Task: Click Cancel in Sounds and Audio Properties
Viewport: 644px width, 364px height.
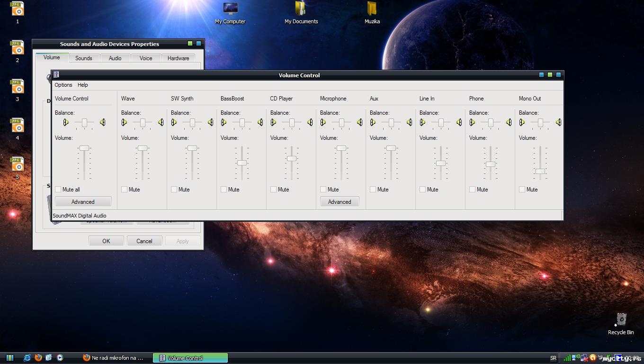Action: 144,241
